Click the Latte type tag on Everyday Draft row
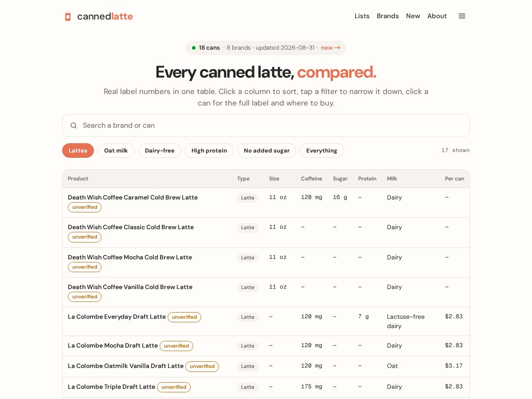 [x=248, y=317]
